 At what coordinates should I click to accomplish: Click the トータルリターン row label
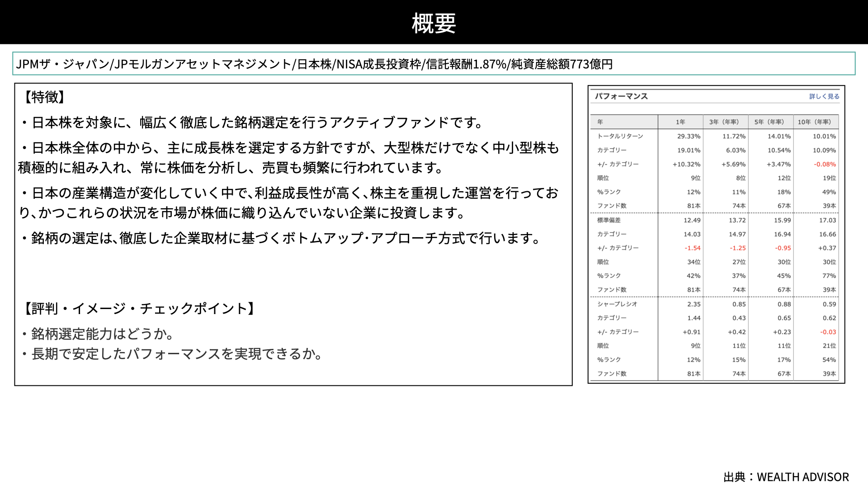(620, 136)
